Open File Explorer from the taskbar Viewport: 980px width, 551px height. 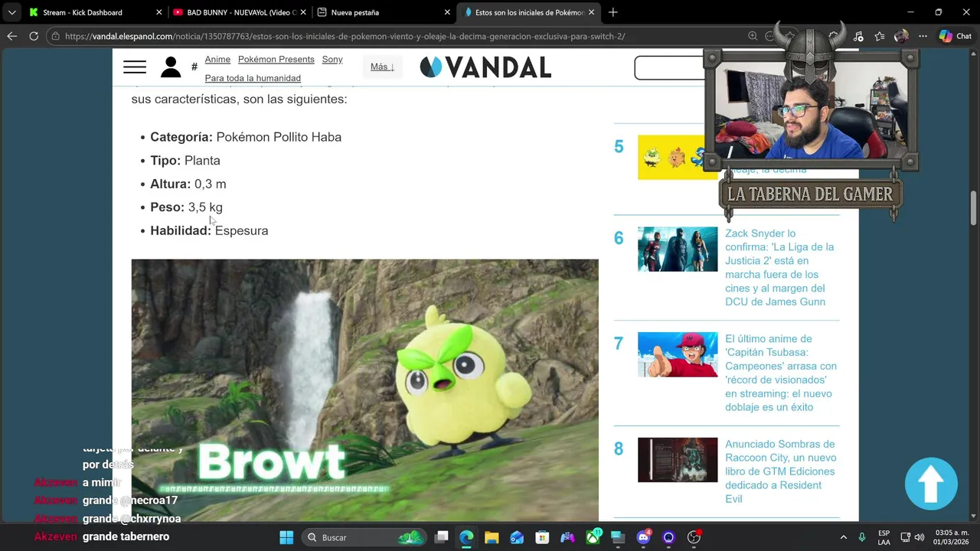(492, 537)
